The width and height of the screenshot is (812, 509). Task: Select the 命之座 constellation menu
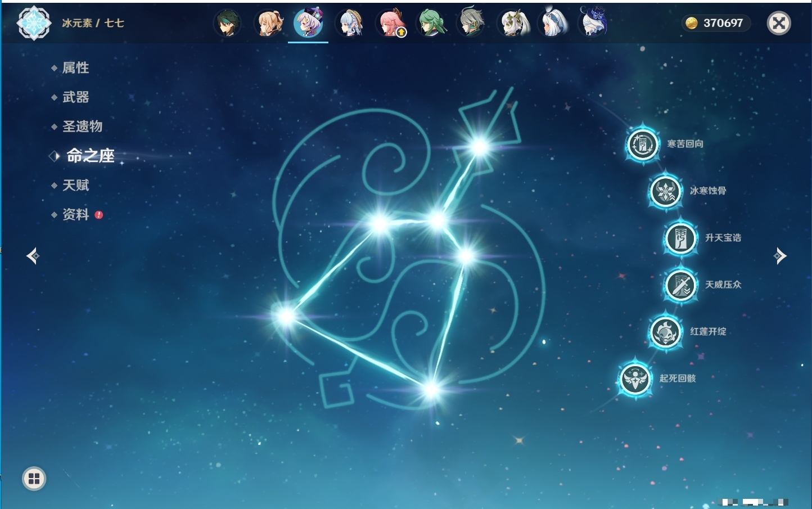coord(90,156)
